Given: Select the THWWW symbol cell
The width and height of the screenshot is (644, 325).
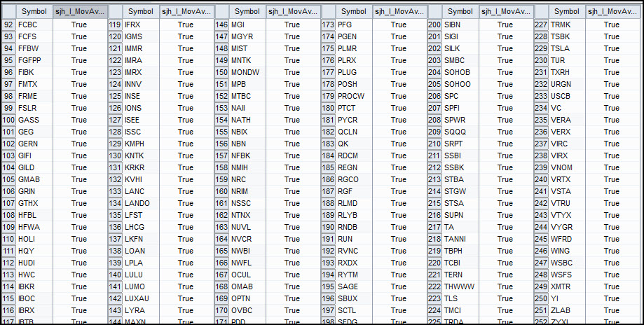Looking at the screenshot, I should [461, 286].
